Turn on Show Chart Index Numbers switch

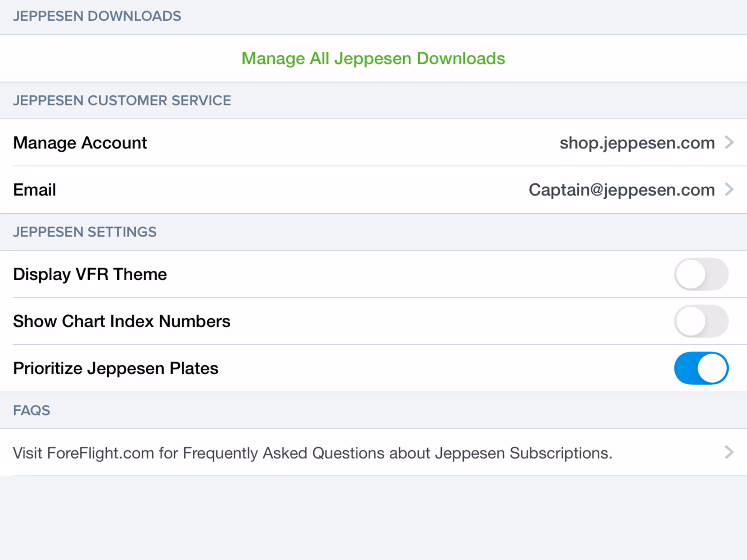tap(702, 321)
